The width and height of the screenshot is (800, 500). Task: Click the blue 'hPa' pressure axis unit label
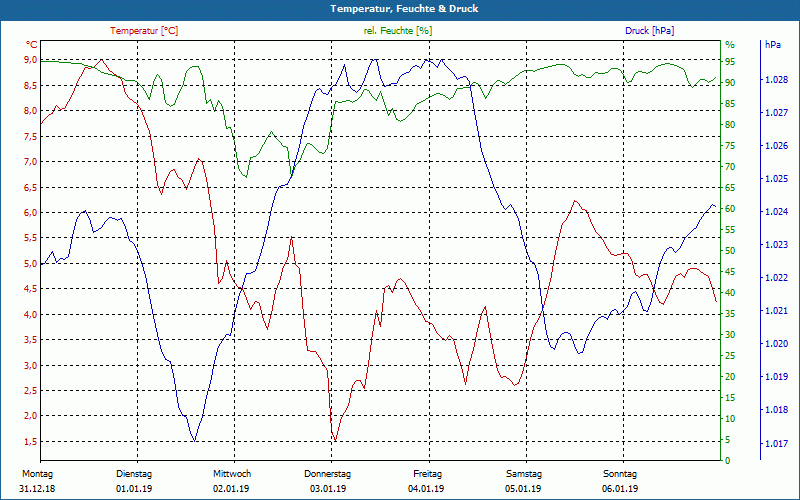pos(773,44)
